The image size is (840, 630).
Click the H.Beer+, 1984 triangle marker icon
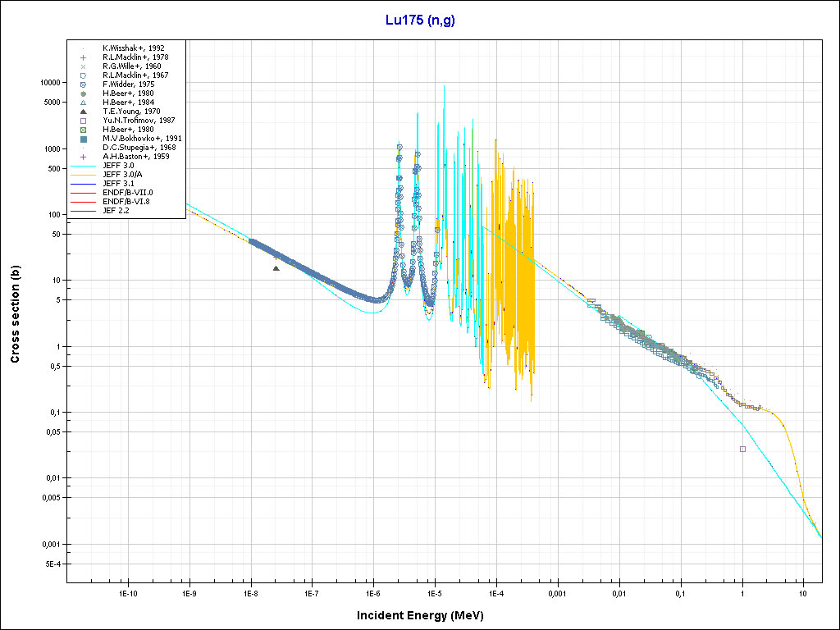83,103
